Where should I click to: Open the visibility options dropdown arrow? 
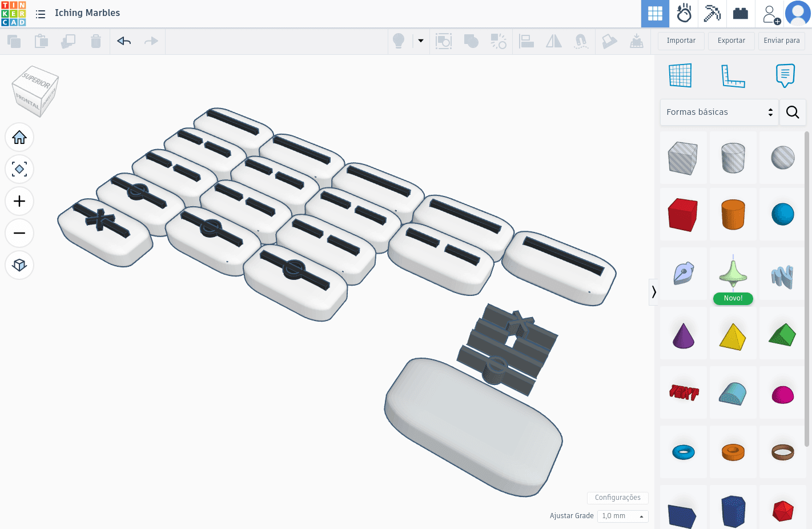pyautogui.click(x=421, y=41)
